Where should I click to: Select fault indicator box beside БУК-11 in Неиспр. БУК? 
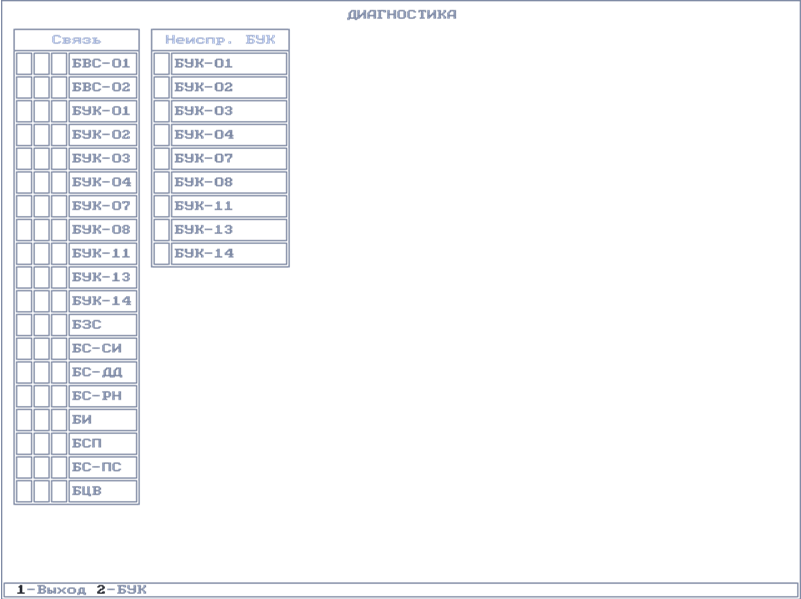coord(161,206)
